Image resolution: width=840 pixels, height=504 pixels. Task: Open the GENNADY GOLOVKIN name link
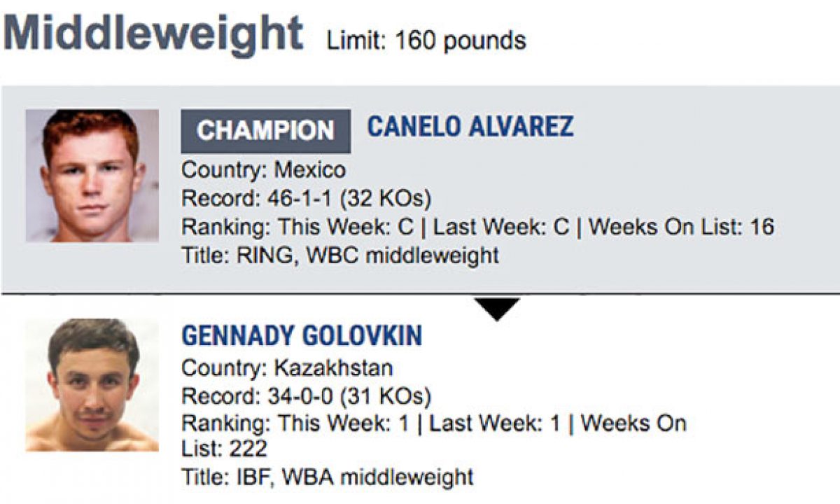302,336
